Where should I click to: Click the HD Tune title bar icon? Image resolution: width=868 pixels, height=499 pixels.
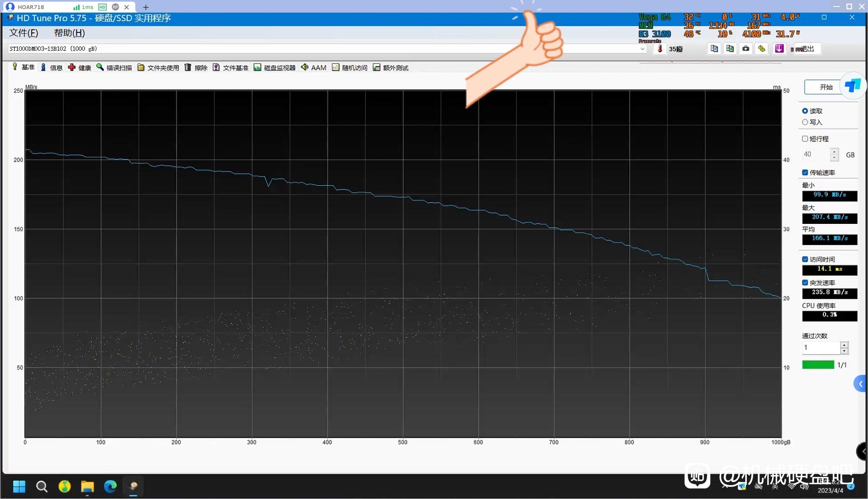point(10,18)
